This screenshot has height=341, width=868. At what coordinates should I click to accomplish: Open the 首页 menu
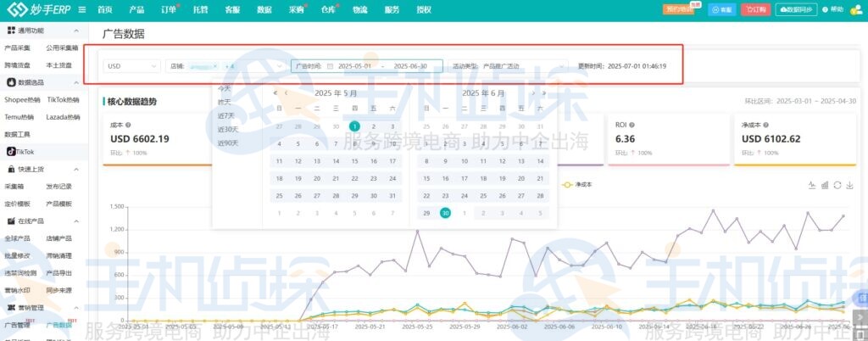click(x=104, y=10)
